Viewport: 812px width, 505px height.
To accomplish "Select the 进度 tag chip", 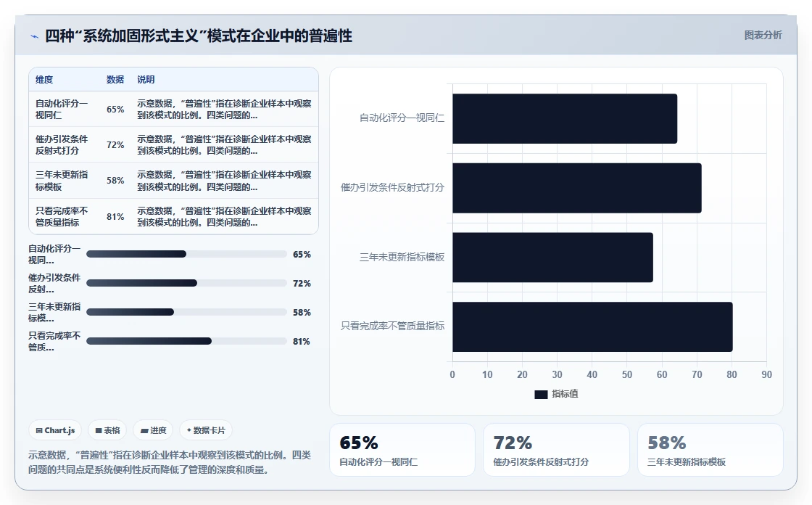I will point(153,430).
